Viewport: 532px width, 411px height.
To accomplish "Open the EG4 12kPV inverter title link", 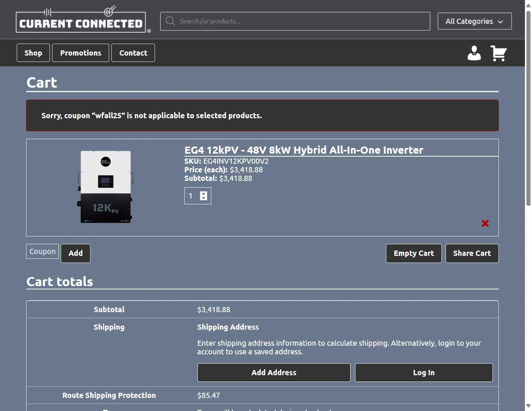I will point(304,150).
